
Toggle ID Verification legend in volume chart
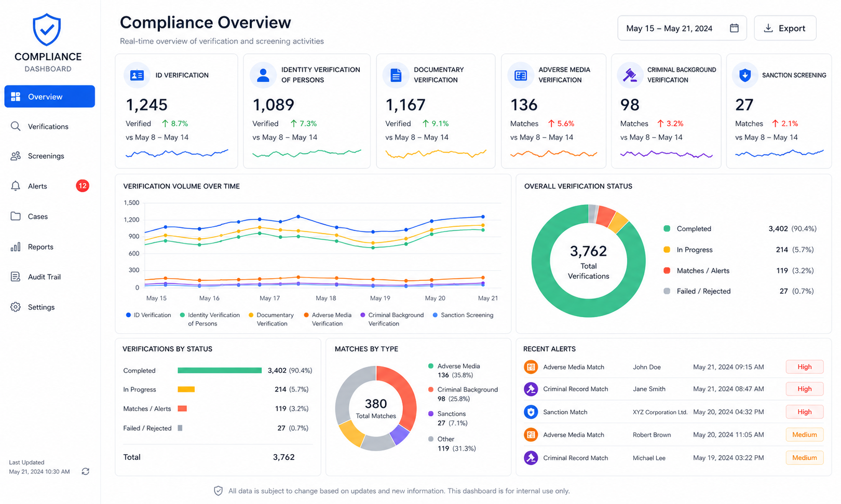[148, 315]
